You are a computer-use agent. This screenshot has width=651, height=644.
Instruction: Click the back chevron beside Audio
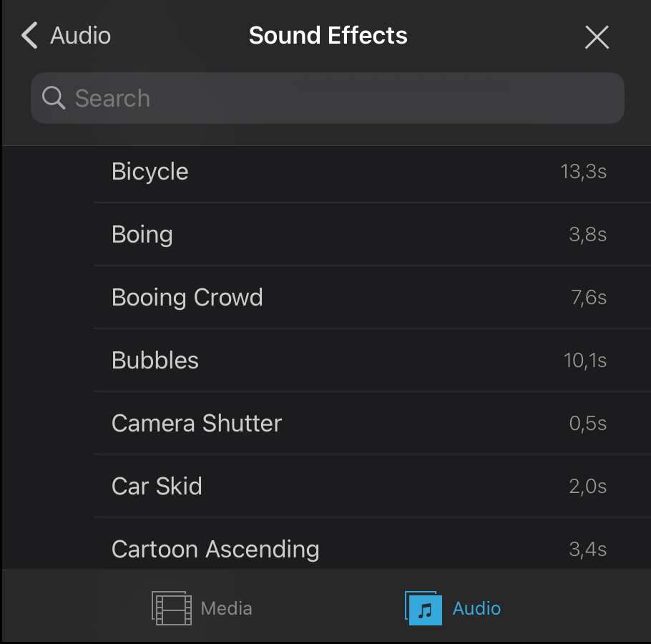(29, 35)
